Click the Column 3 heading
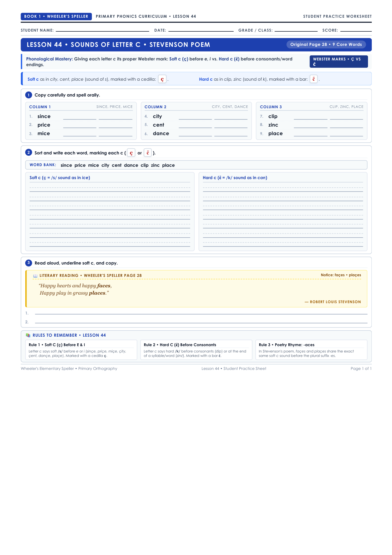 click(x=271, y=107)
